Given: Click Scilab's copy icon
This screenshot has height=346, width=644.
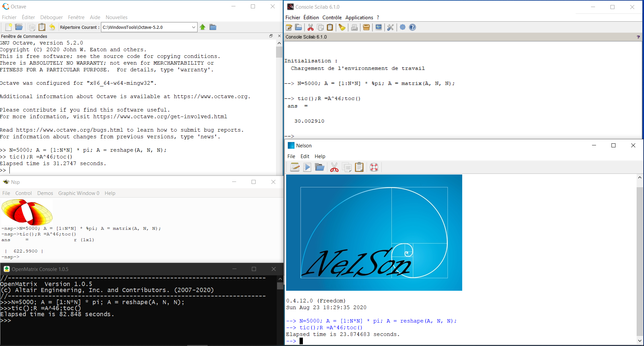Looking at the screenshot, I should point(320,27).
